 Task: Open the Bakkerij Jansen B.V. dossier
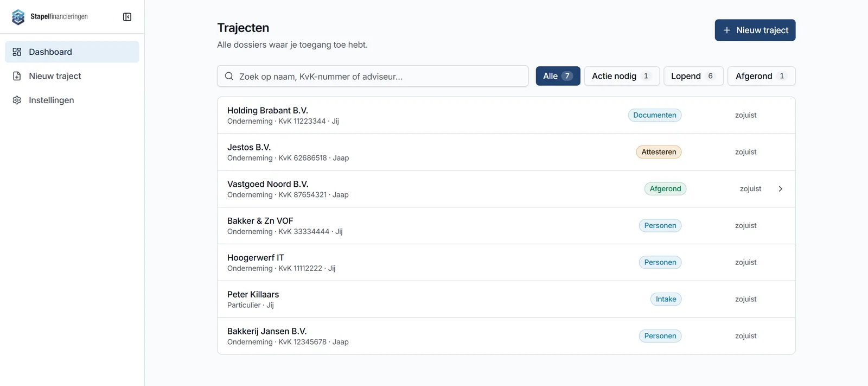(506, 336)
